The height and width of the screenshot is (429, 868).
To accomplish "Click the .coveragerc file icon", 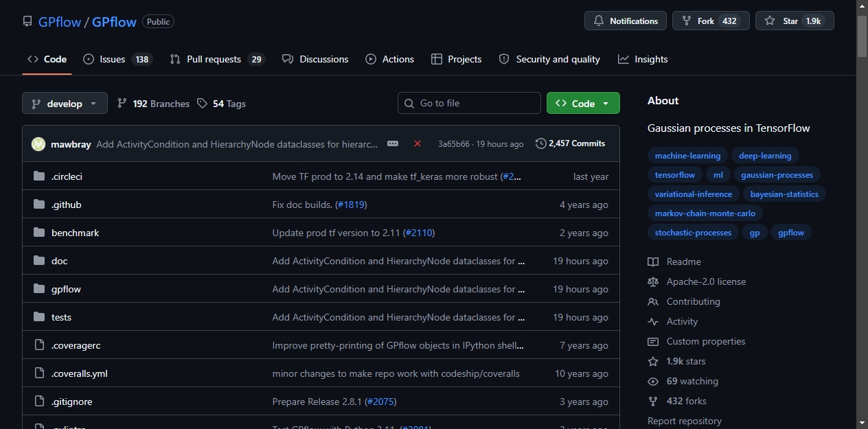I will pyautogui.click(x=39, y=345).
